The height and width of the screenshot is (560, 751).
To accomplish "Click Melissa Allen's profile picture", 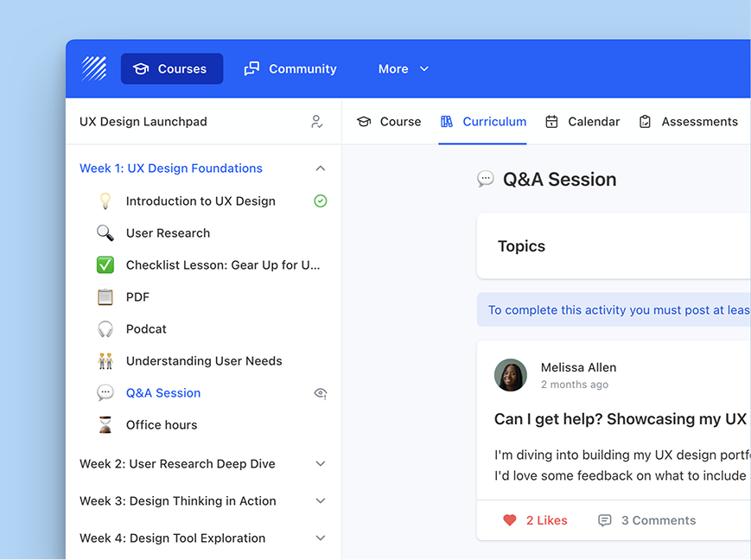I will [510, 375].
